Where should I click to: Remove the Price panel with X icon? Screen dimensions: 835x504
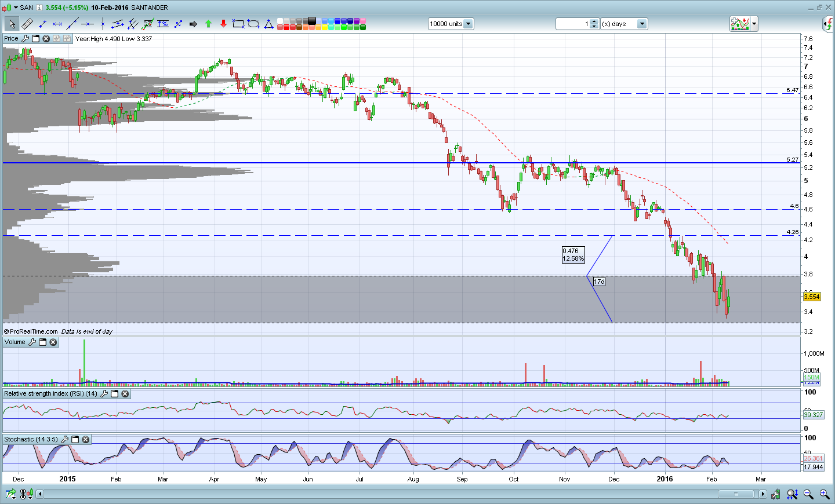pyautogui.click(x=46, y=38)
